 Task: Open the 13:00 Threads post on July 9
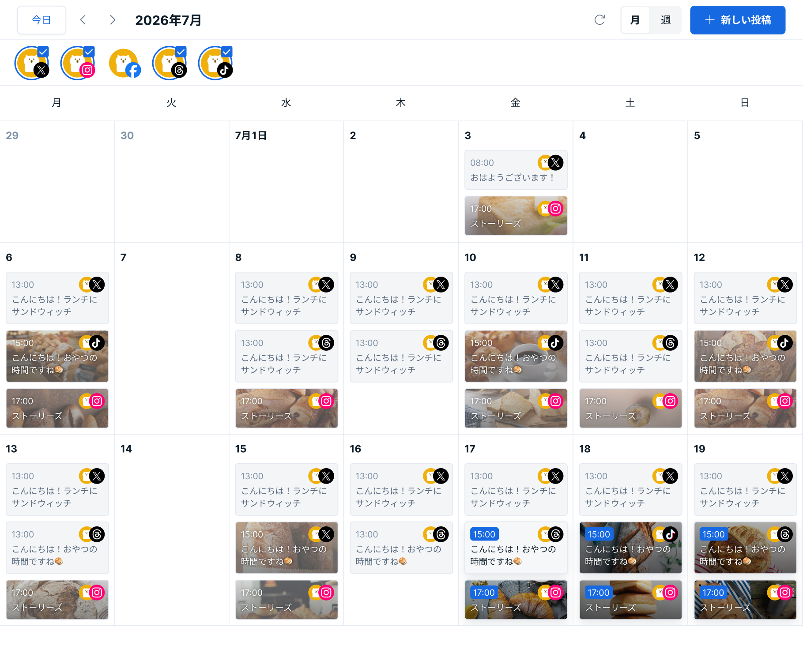pos(401,356)
